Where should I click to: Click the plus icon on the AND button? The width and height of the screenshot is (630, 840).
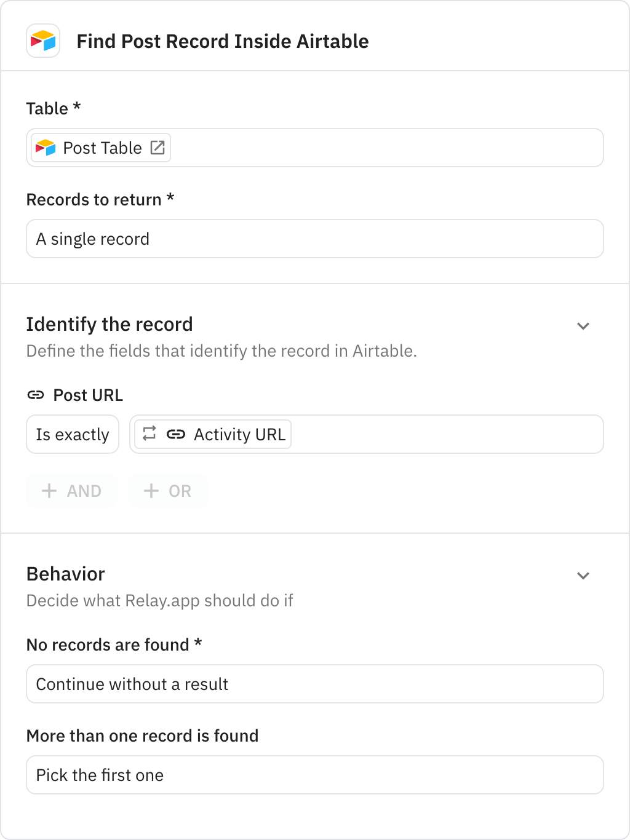[x=49, y=491]
